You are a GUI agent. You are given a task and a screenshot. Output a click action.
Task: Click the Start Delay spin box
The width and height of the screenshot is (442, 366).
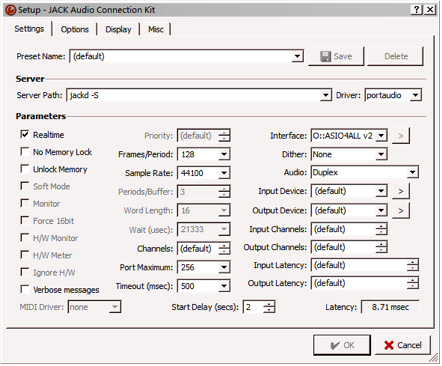[x=259, y=307]
